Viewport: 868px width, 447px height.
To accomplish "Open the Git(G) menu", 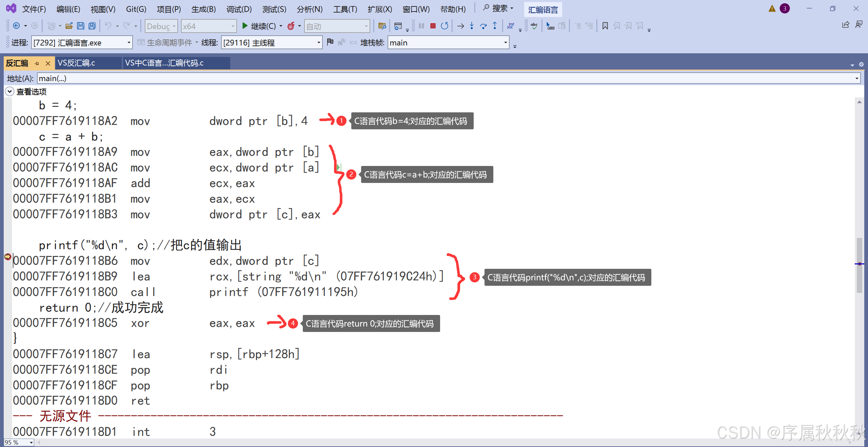I will tap(136, 9).
